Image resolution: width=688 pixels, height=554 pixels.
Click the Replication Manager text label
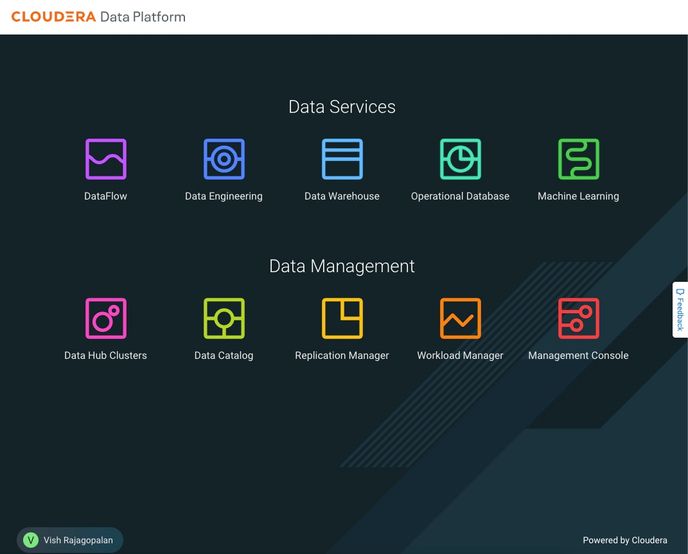click(342, 355)
